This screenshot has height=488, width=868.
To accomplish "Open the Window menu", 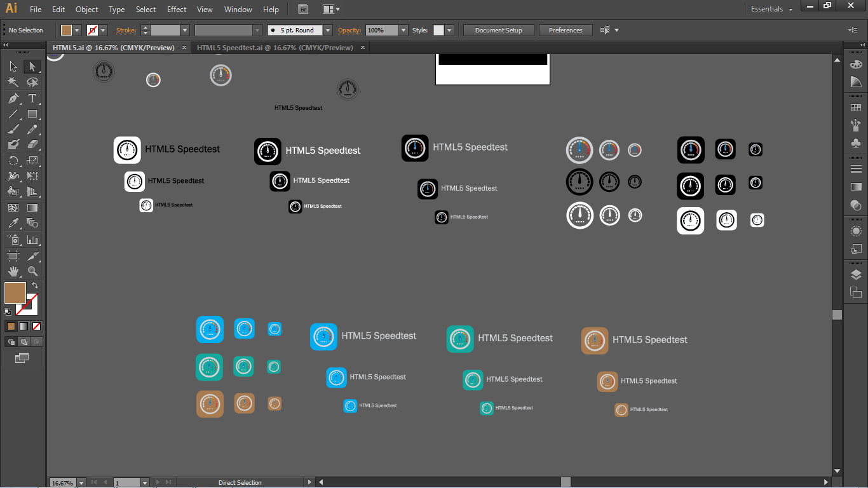I will 238,10.
